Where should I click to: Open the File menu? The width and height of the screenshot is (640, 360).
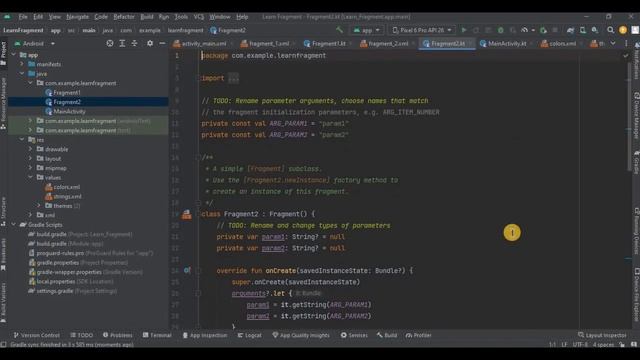click(23, 17)
